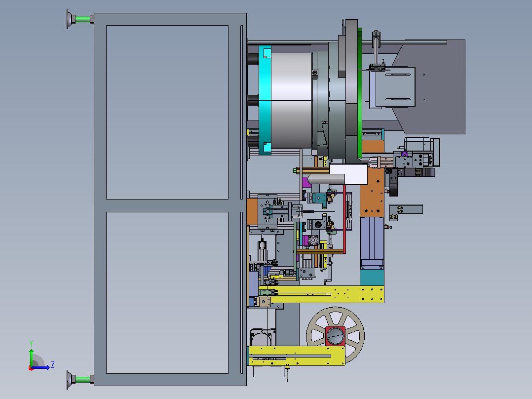Screen dimensions: 532x399
Task: Select the lower yellow mounting plate
Action: (297, 356)
